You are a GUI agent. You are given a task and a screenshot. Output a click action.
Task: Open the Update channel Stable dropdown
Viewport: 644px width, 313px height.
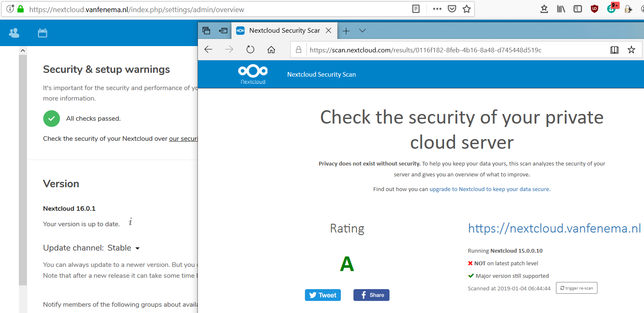pos(123,248)
